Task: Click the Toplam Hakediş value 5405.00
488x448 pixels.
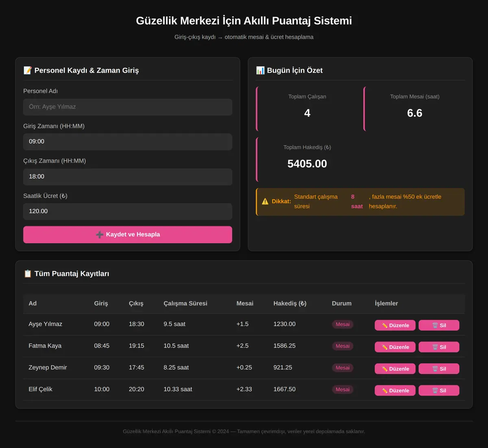Action: click(307, 164)
